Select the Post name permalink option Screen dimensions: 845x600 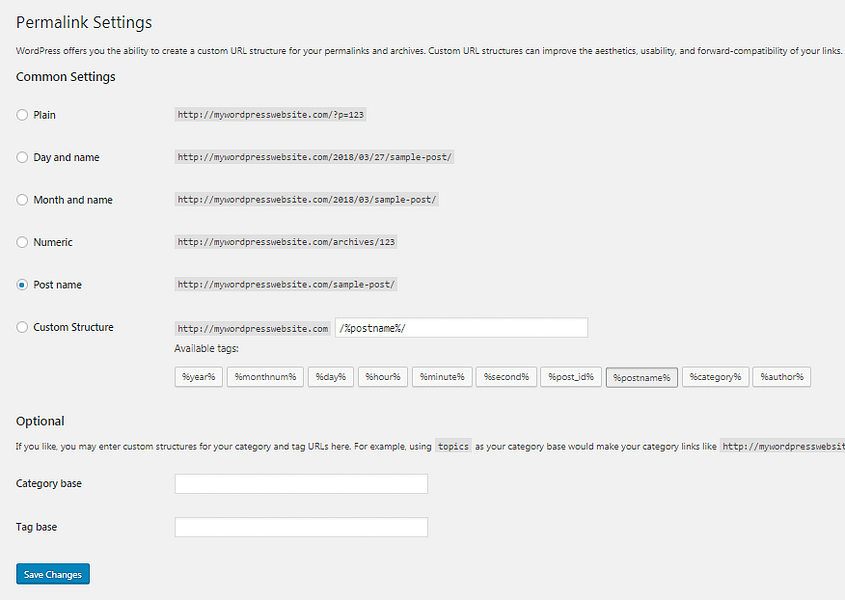pyautogui.click(x=21, y=285)
